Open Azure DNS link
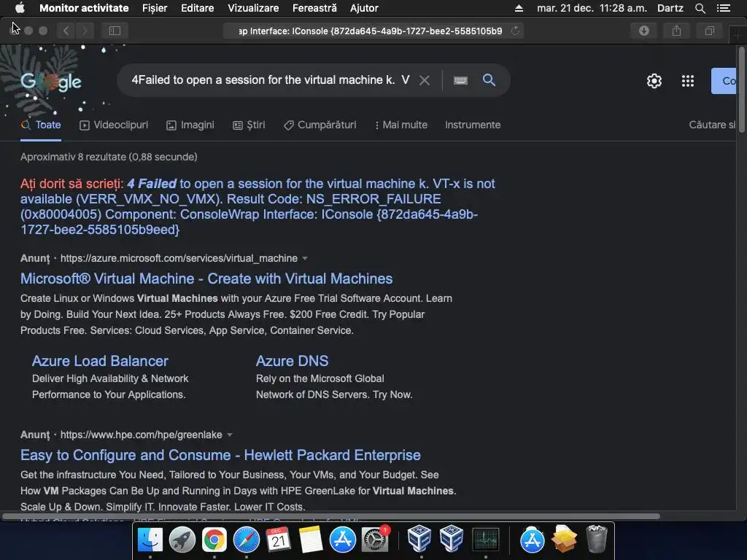 (x=292, y=361)
